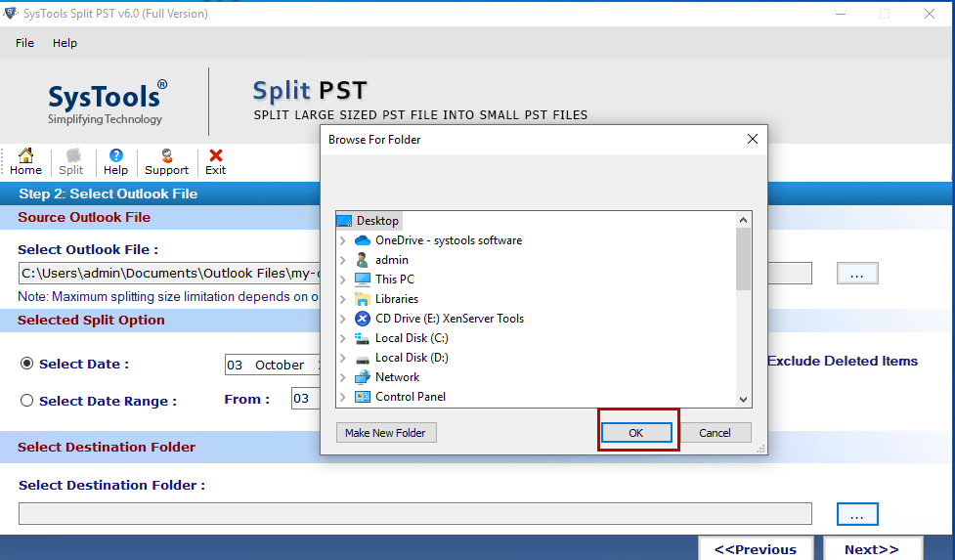Select the CD Drive (E:) icon
This screenshot has height=560, width=955.
coord(363,319)
